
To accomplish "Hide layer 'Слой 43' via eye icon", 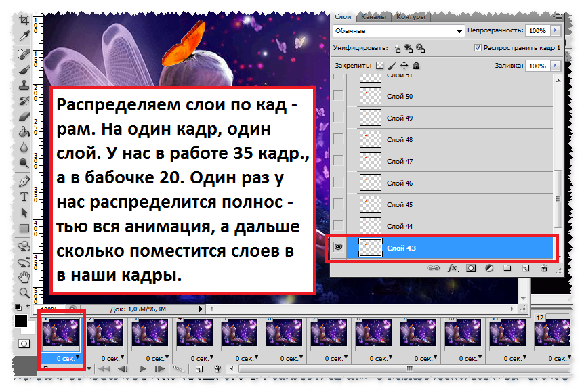I will pos(338,247).
